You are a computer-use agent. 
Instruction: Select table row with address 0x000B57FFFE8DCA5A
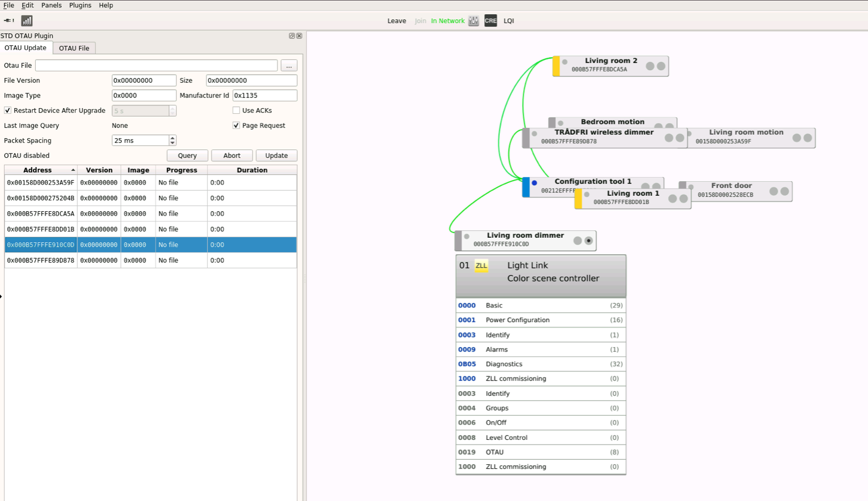coord(151,214)
